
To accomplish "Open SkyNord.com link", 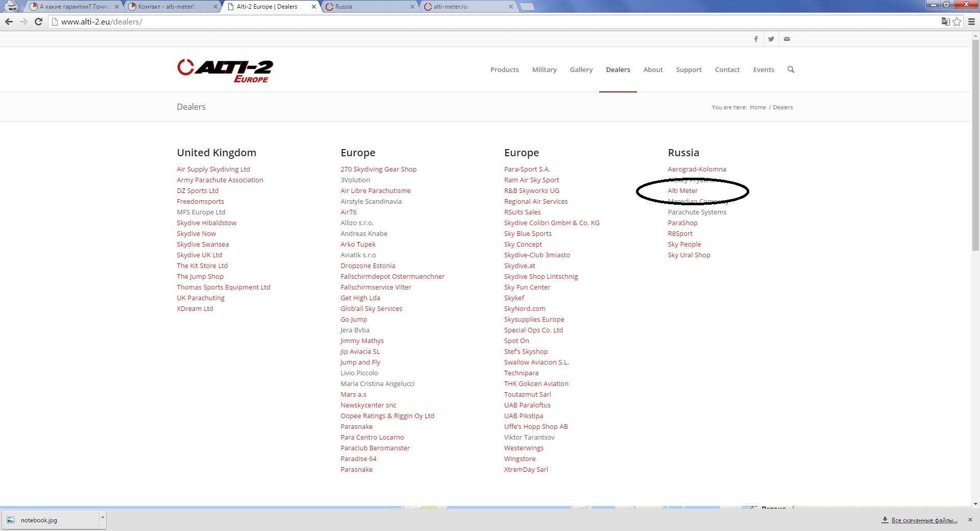I will [525, 308].
